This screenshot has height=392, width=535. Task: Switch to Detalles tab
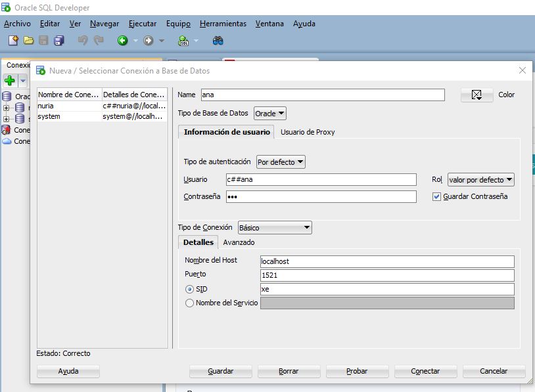tap(198, 242)
